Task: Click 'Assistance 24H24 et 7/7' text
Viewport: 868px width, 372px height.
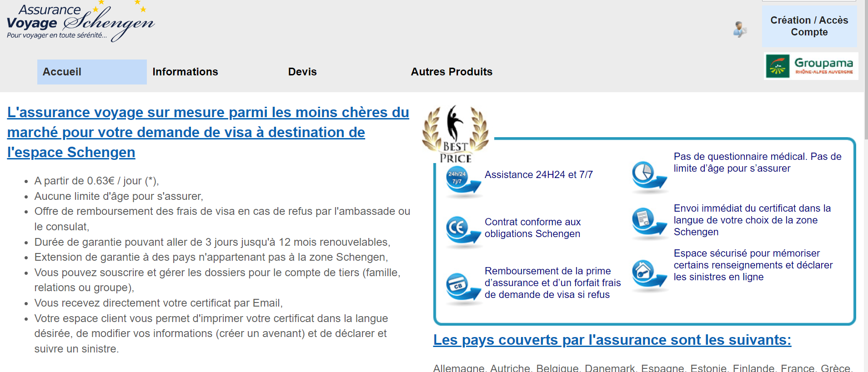Action: [539, 175]
